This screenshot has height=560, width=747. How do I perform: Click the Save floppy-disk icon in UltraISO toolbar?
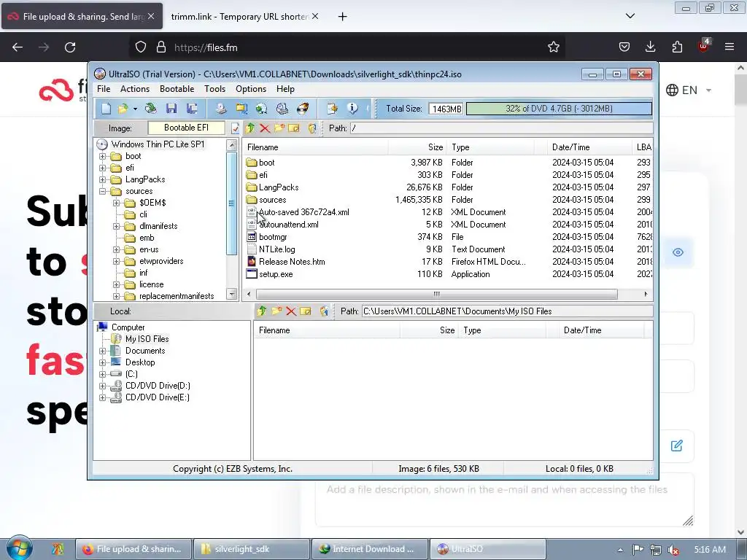pyautogui.click(x=171, y=109)
